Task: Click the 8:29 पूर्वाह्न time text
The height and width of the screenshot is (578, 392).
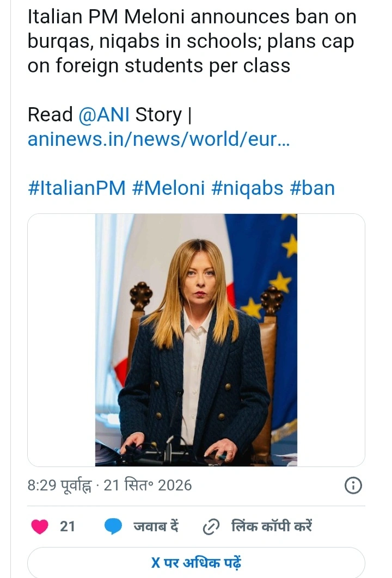Action: click(x=59, y=486)
